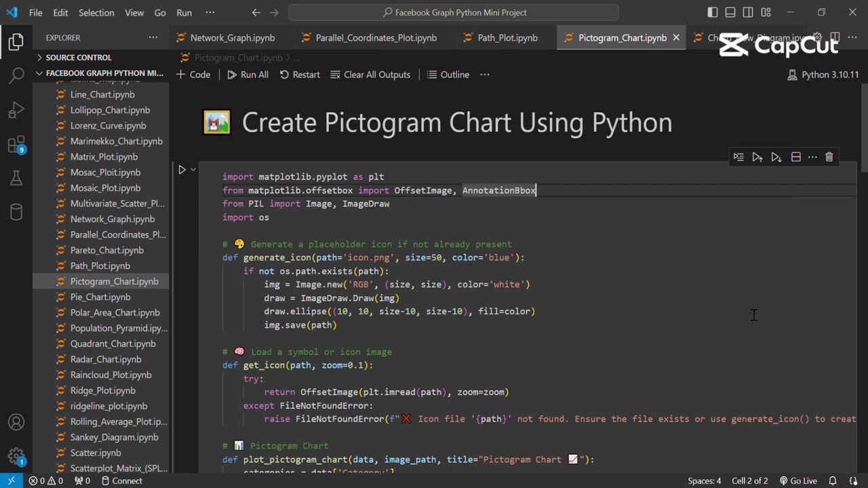Open Pie_Chart.ipynb file
This screenshot has height=488, width=868.
click(100, 297)
